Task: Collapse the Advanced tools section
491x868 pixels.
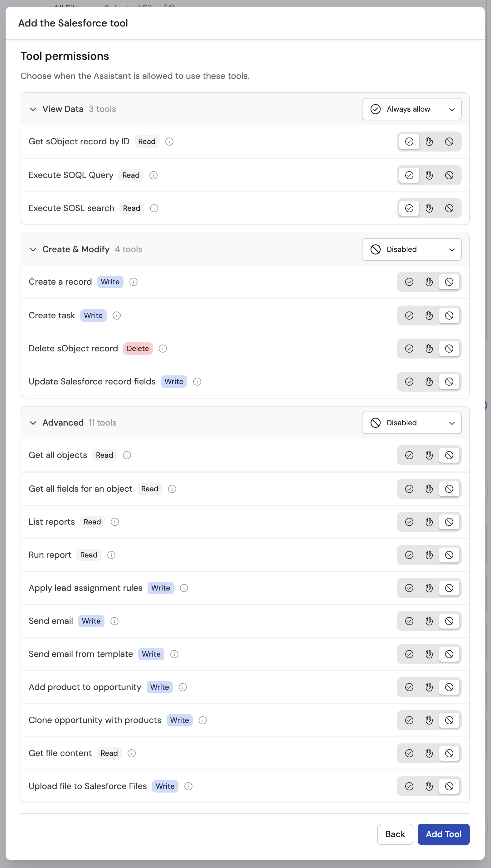Action: (x=33, y=423)
